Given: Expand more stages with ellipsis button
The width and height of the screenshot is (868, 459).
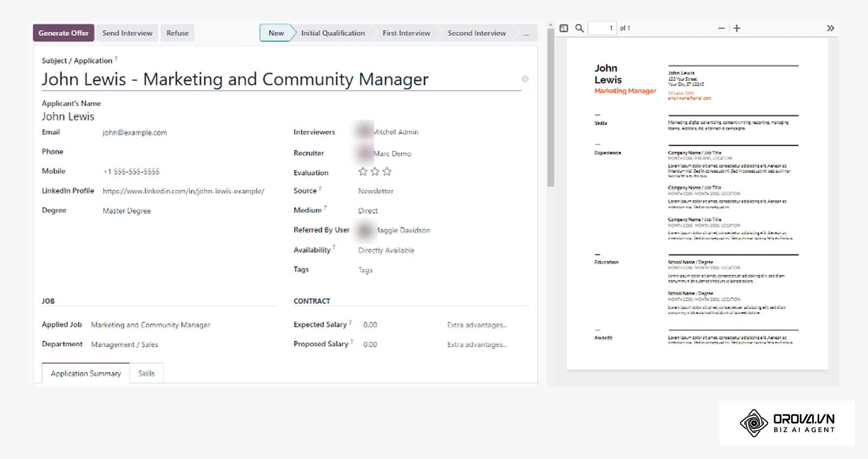Looking at the screenshot, I should [x=526, y=33].
